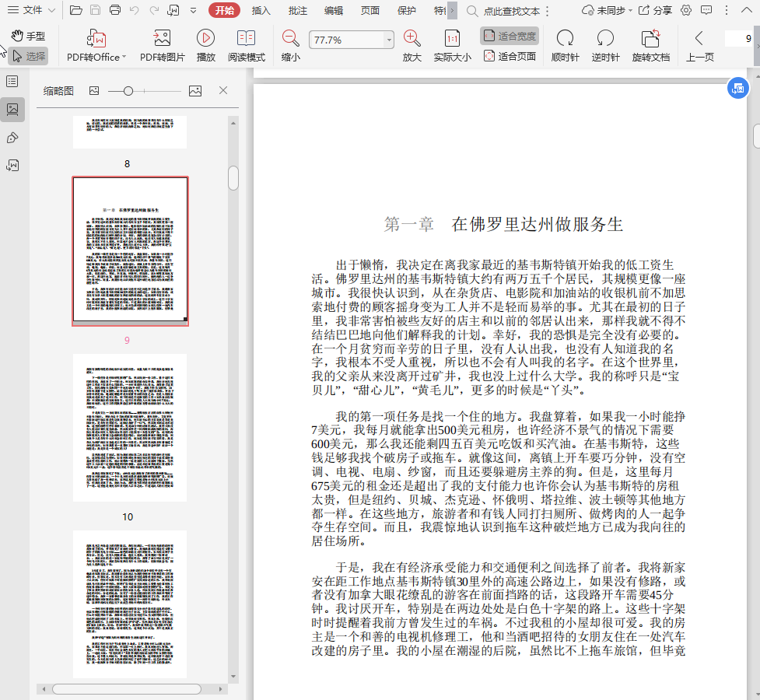Click the small thumbnail size icon

[x=94, y=91]
